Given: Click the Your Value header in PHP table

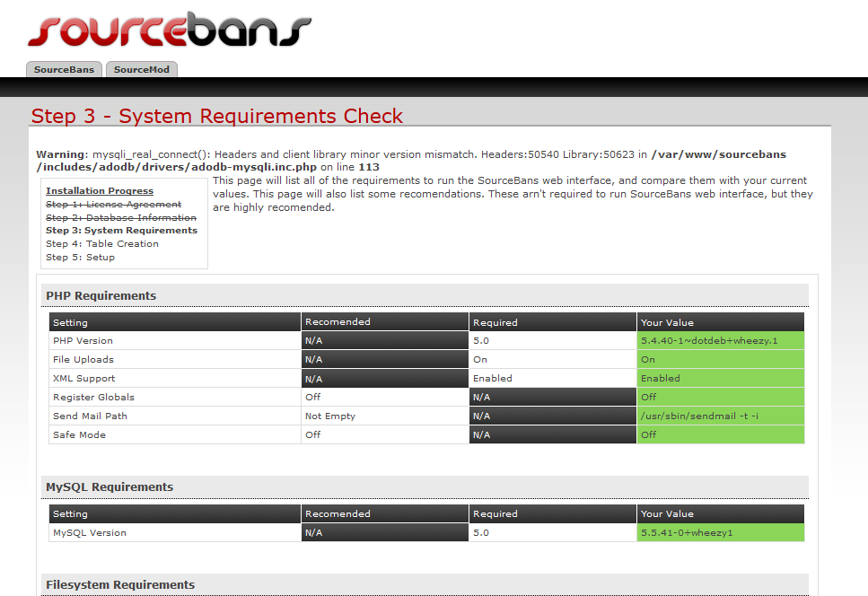Looking at the screenshot, I should pos(667,322).
